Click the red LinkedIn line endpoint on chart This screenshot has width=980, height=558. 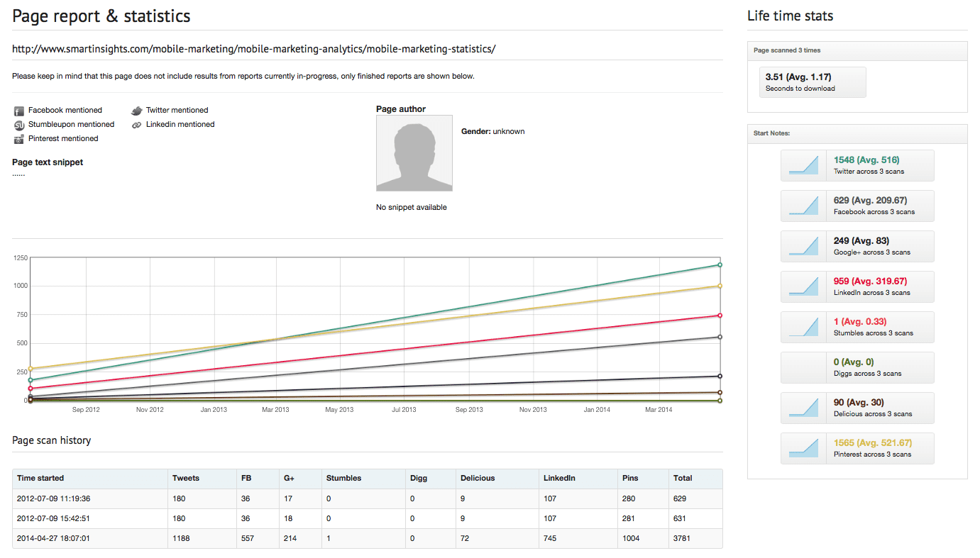(x=720, y=316)
